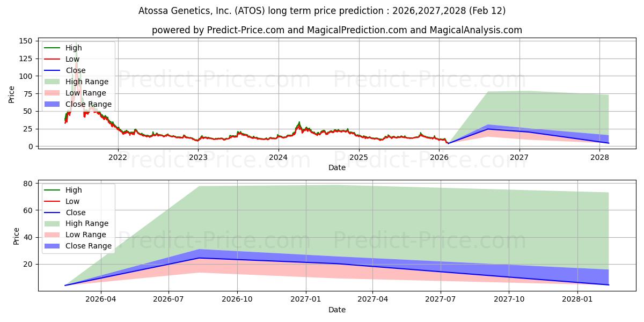Click the green High Range swatch in top legend
The height and width of the screenshot is (322, 644).
[53, 82]
